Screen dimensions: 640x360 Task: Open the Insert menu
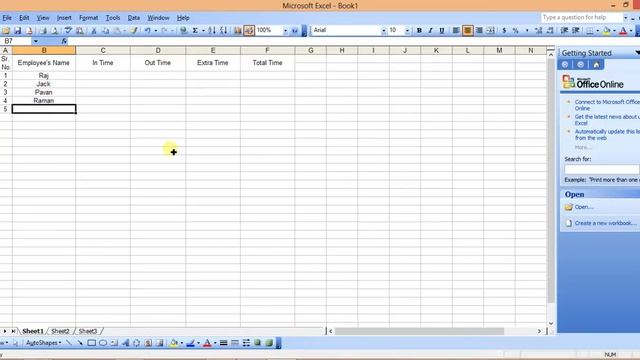click(x=64, y=18)
